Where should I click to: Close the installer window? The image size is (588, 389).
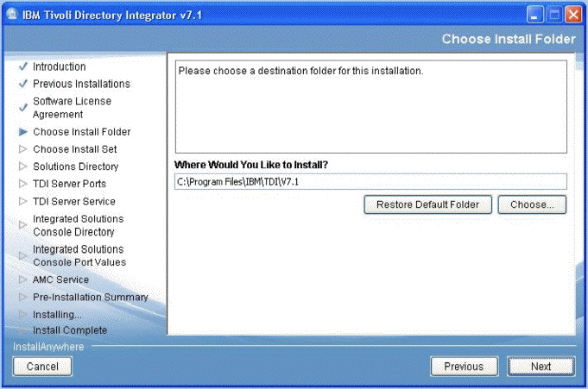point(573,15)
